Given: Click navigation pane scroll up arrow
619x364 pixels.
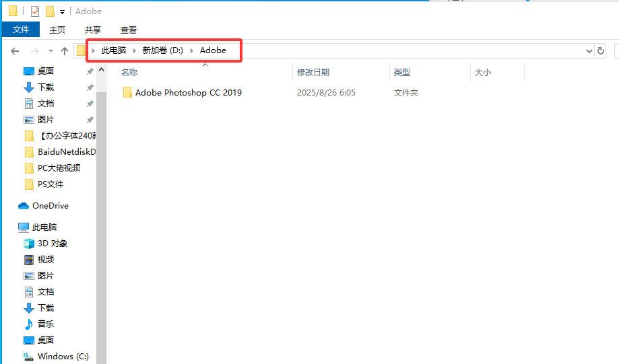Looking at the screenshot, I should [102, 70].
